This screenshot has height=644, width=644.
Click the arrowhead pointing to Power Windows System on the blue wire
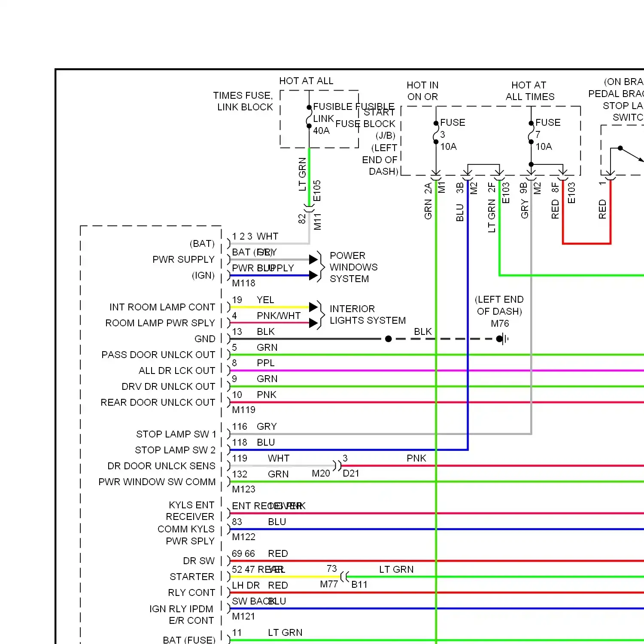pyautogui.click(x=313, y=275)
